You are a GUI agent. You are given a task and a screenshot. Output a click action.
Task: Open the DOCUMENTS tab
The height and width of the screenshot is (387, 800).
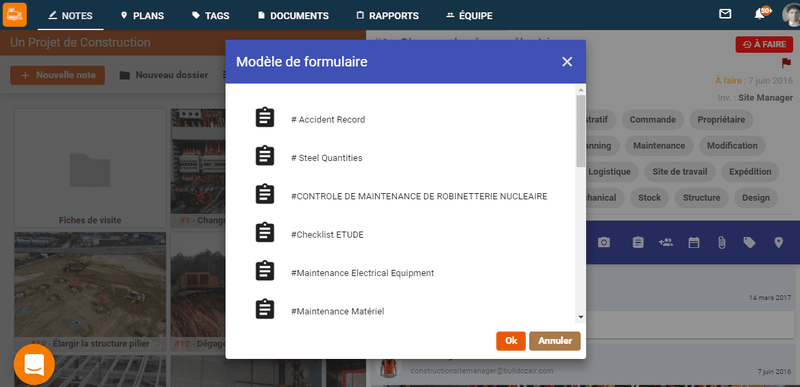(293, 15)
